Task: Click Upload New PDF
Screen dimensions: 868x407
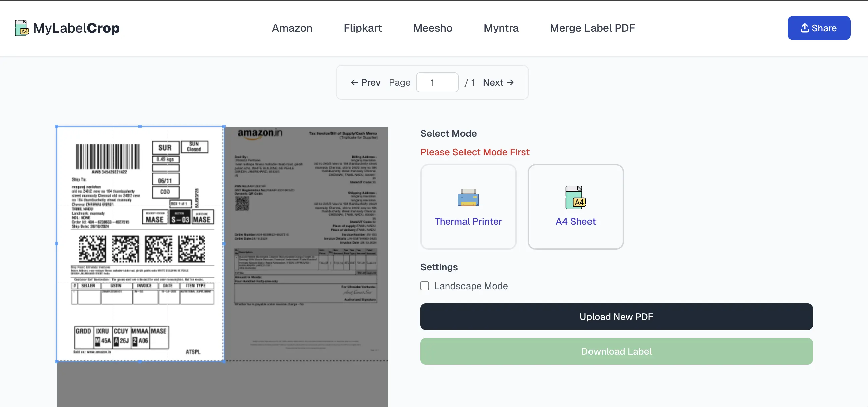Action: 616,316
